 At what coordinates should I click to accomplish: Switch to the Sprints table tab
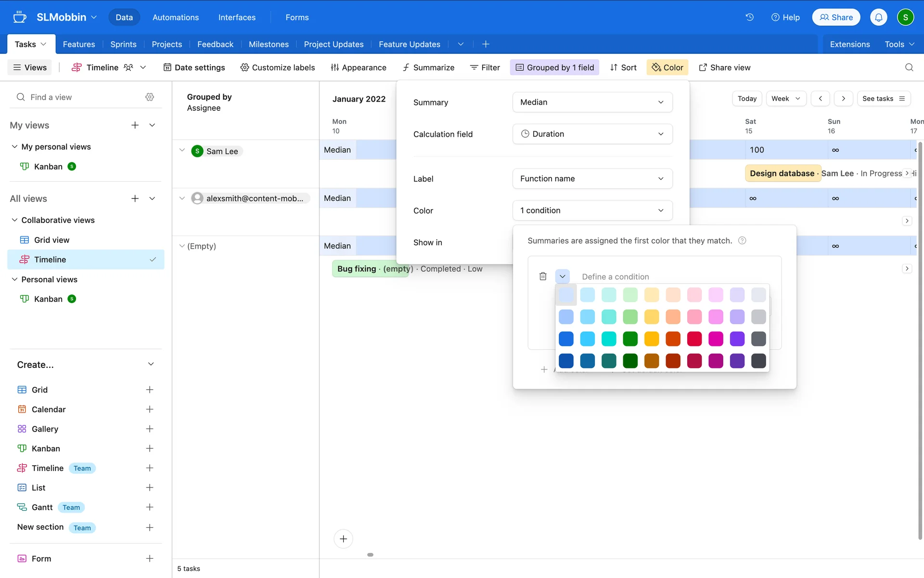[x=123, y=44]
